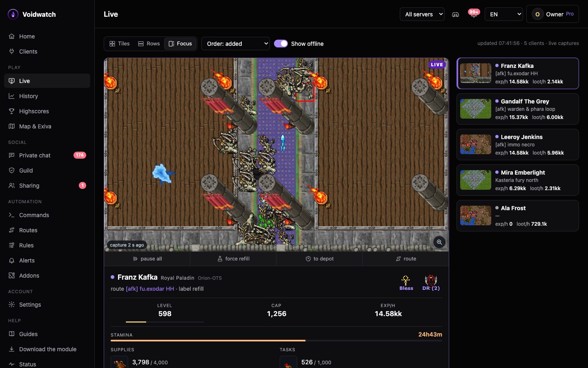The image size is (588, 368).
Task: Open the All servers dropdown
Action: click(422, 14)
